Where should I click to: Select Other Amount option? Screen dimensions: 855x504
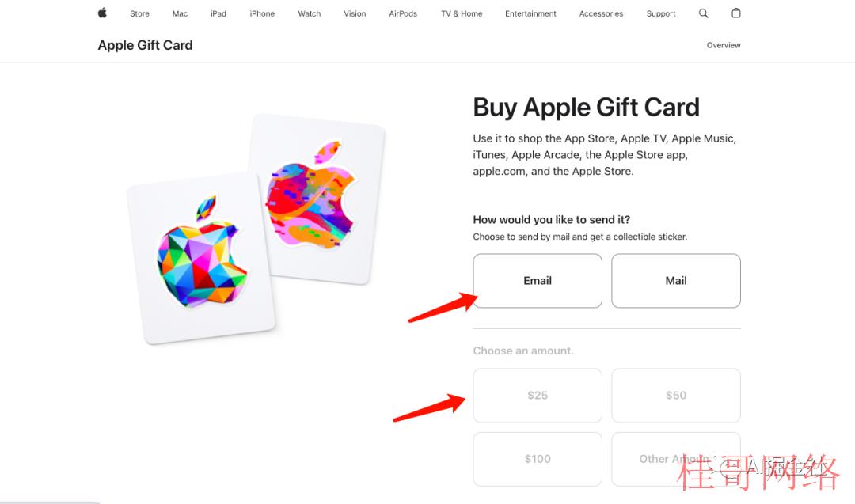tap(675, 459)
